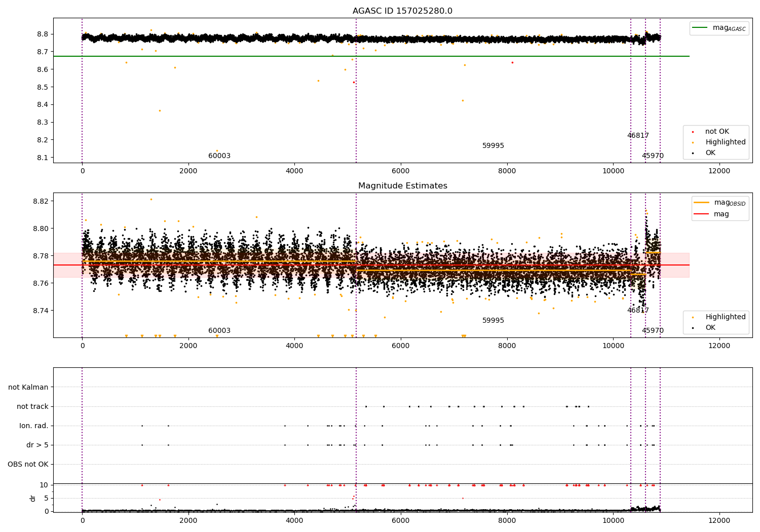760x532 pixels.
Task: Click the 8.8 y-axis tick label
Action: 43,34
